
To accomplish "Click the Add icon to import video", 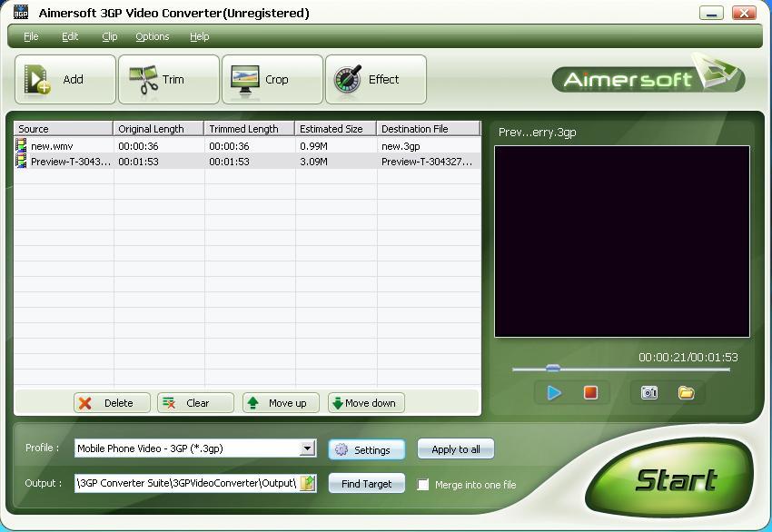I will [x=64, y=79].
